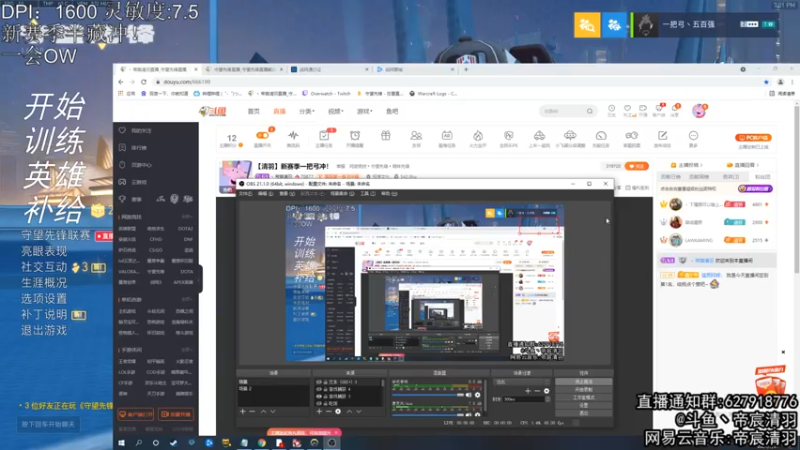Toggle lock on 文本 (GDI+) 3 source
The image size is (800, 450).
coord(326,382)
